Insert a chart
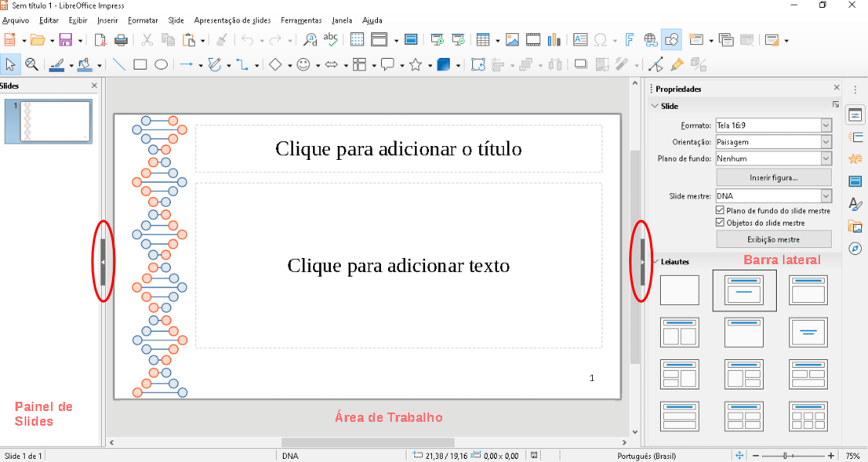868x462 pixels. point(554,39)
